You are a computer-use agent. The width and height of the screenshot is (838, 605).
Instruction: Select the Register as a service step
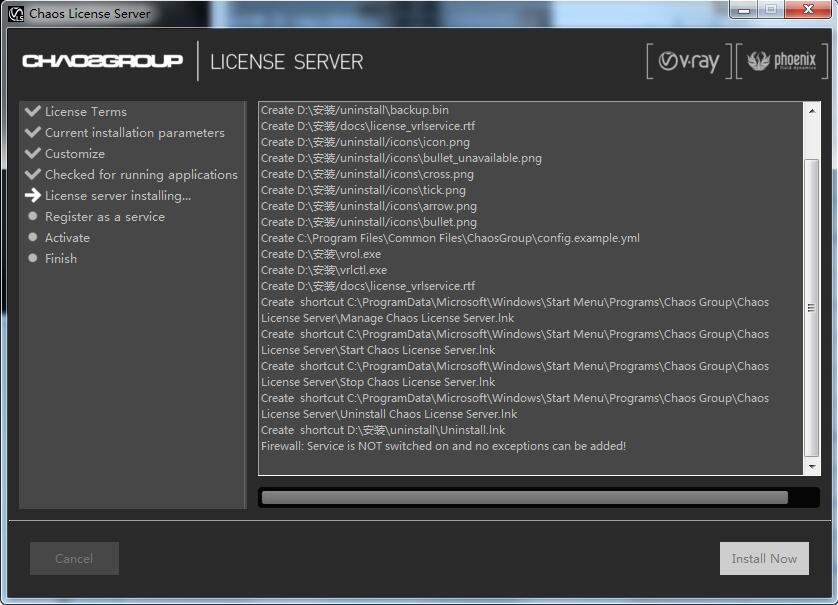point(105,216)
